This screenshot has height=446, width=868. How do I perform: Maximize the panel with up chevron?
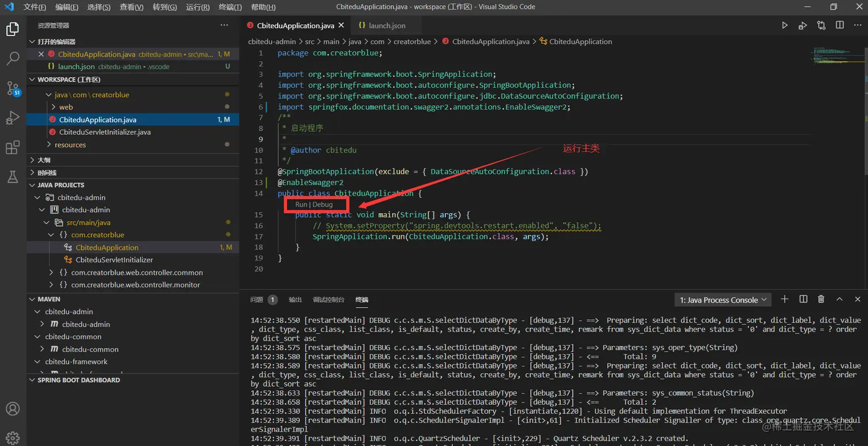[839, 299]
